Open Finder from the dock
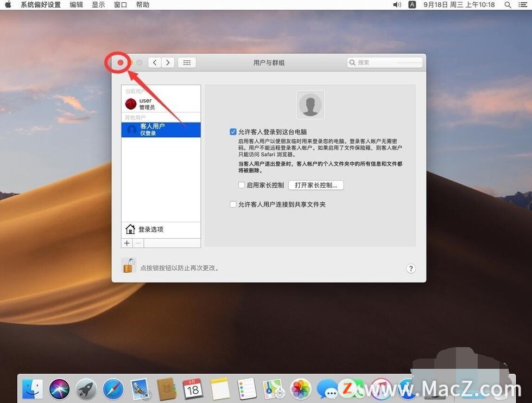The height and width of the screenshot is (403, 532). (33, 389)
